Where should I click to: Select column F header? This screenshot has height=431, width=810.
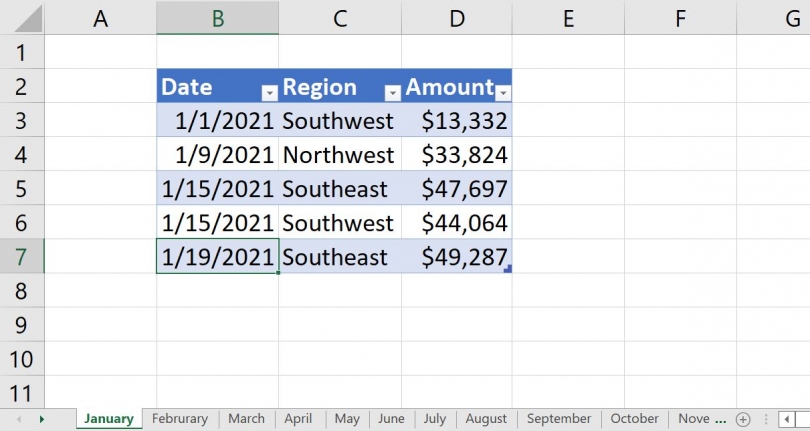pyautogui.click(x=680, y=17)
